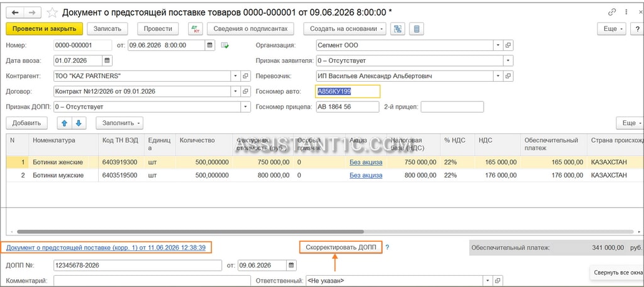Expand the Договор dropdown list
This screenshot has height=287, width=644.
coord(236,91)
